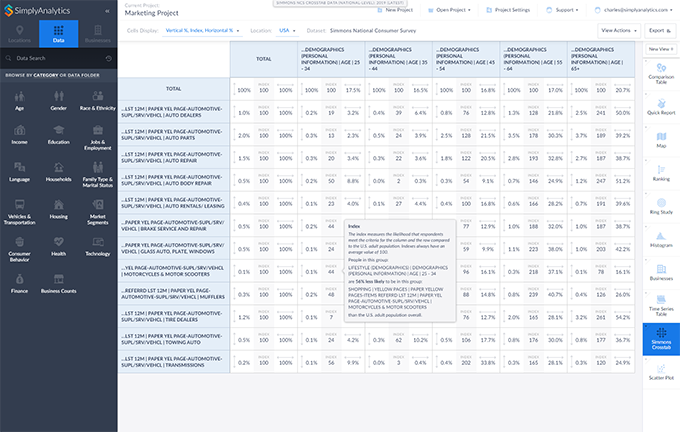Switch to the Businesses tab
680x432 pixels.
[98, 34]
